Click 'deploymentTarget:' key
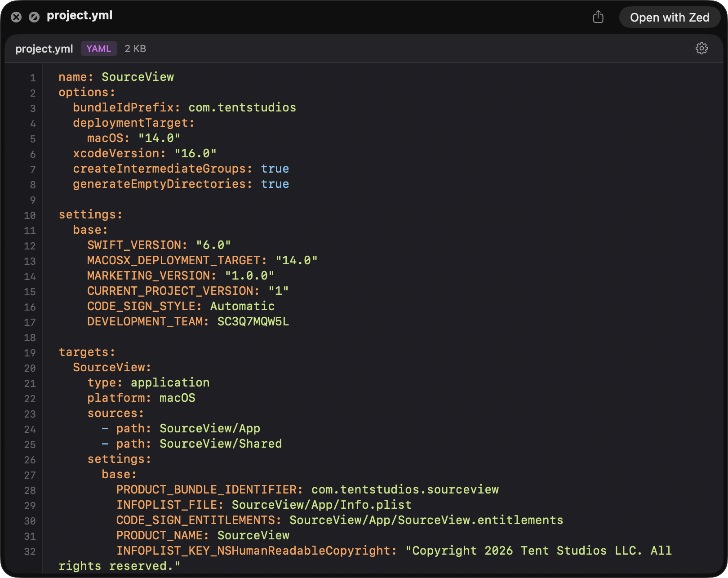 pos(133,123)
